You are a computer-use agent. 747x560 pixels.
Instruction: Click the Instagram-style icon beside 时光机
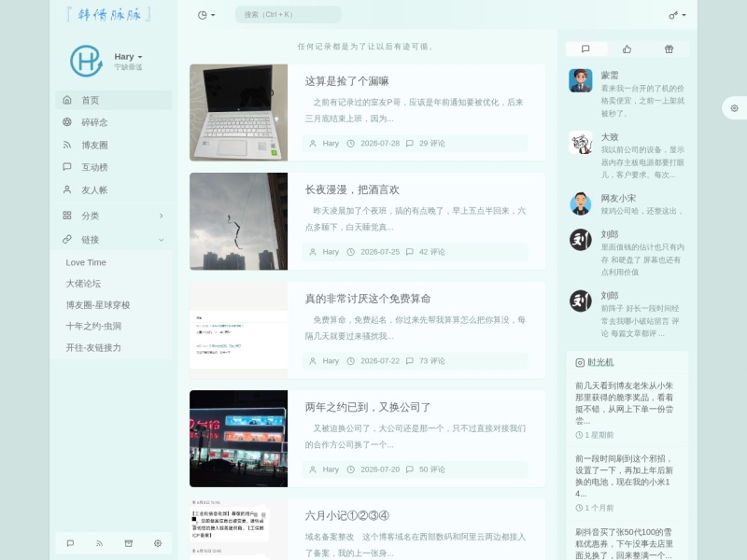(580, 363)
